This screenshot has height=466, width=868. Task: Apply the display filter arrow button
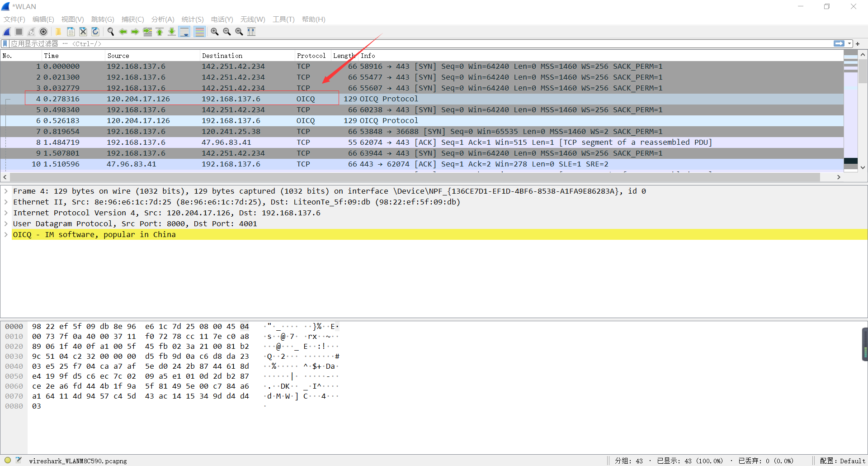pyautogui.click(x=839, y=44)
